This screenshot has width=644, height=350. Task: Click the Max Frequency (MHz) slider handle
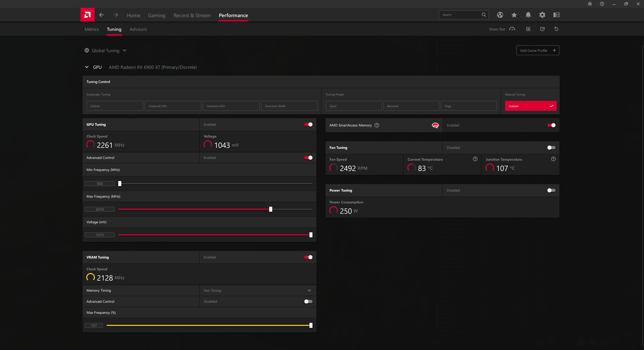tap(270, 209)
